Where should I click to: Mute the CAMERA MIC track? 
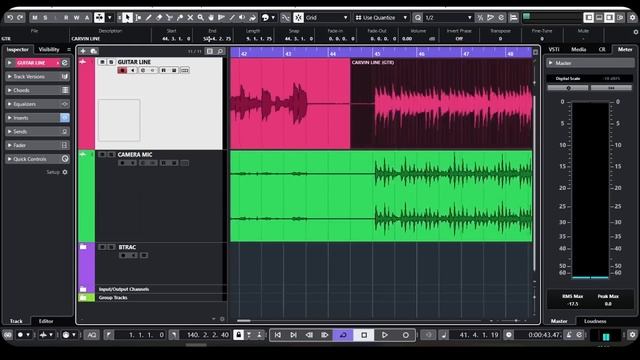[x=102, y=155]
